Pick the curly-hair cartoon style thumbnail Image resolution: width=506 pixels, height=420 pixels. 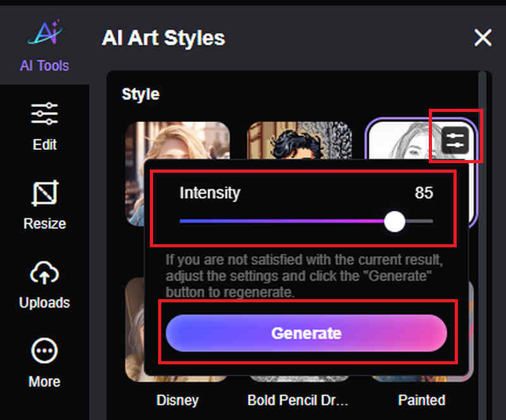(x=297, y=140)
